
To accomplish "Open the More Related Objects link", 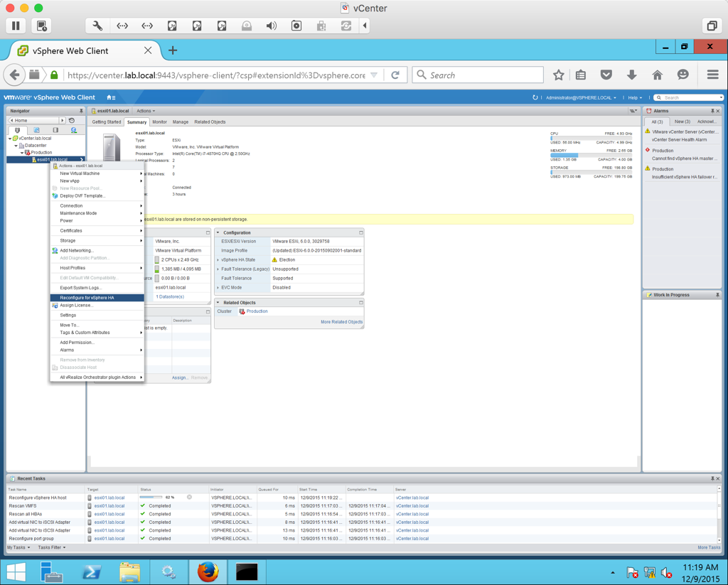I will (341, 322).
